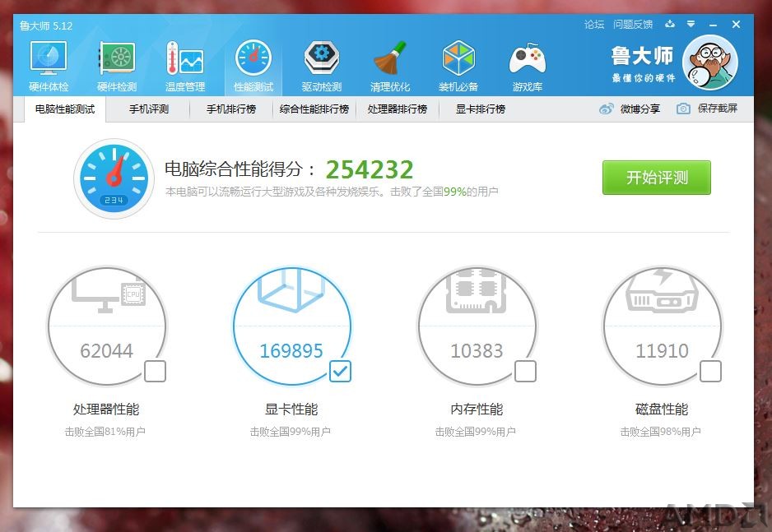Switch to 电脑性能测试 tab

click(x=65, y=109)
